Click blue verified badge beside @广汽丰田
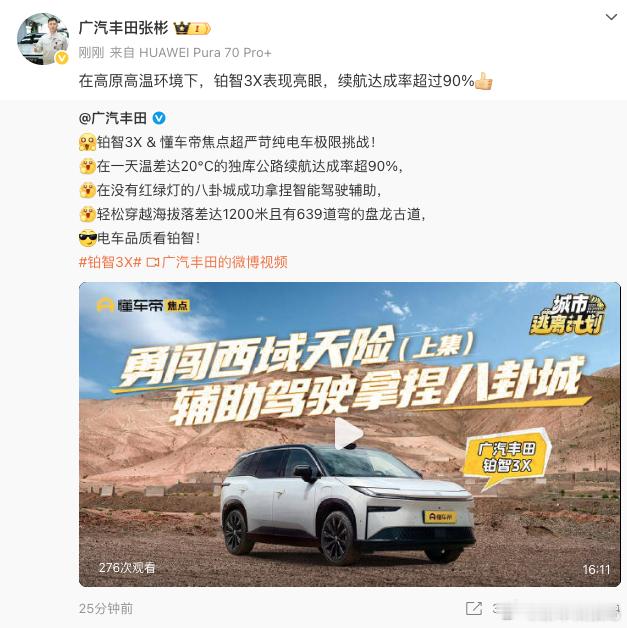This screenshot has height=628, width=627. coord(159,118)
